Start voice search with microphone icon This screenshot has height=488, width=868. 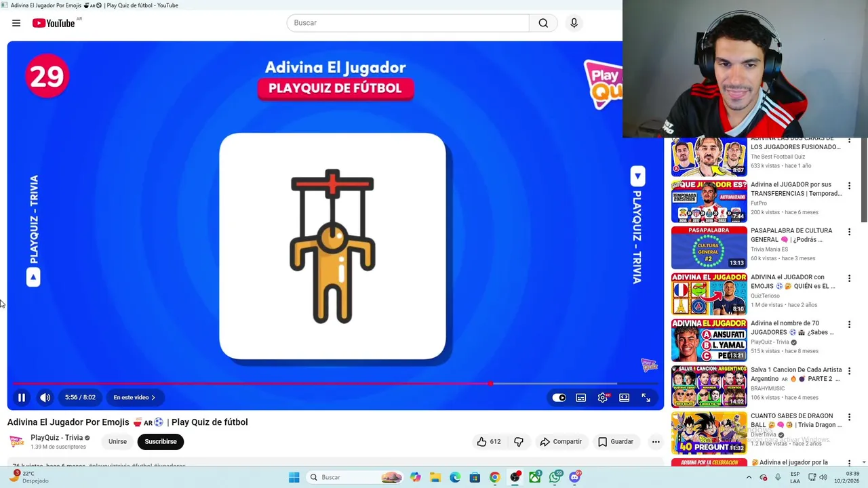click(x=574, y=23)
